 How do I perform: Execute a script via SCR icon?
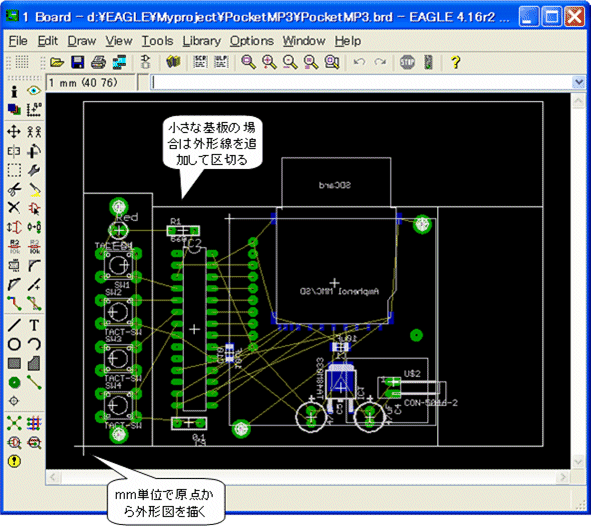point(200,62)
